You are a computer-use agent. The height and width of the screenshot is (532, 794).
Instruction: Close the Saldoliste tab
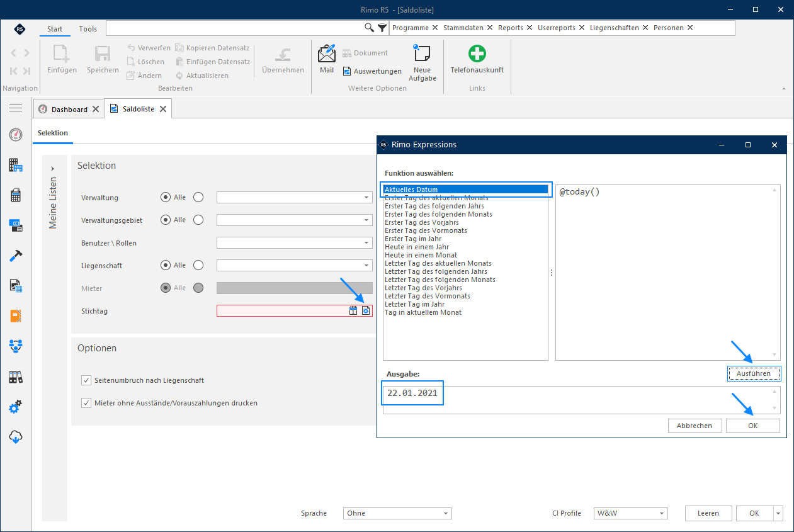point(162,109)
